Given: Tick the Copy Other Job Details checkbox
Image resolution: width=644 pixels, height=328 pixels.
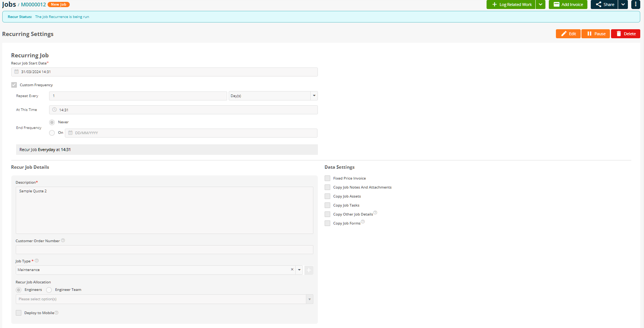Looking at the screenshot, I should pos(328,214).
